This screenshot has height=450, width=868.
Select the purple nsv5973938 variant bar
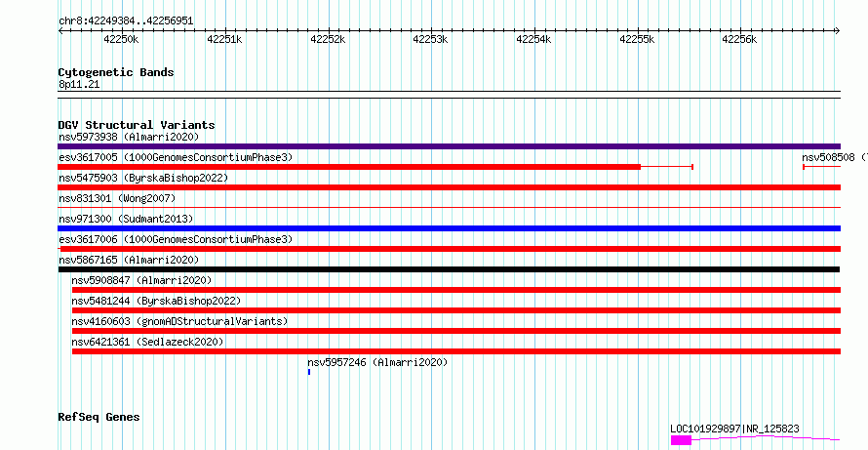click(449, 146)
